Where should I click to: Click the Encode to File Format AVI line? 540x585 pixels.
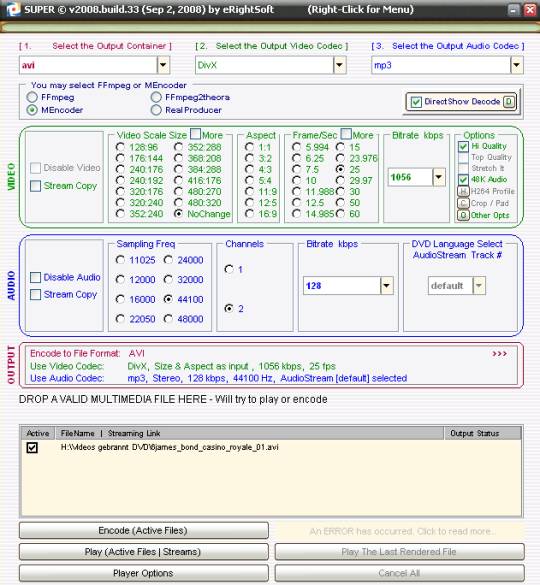87,353
